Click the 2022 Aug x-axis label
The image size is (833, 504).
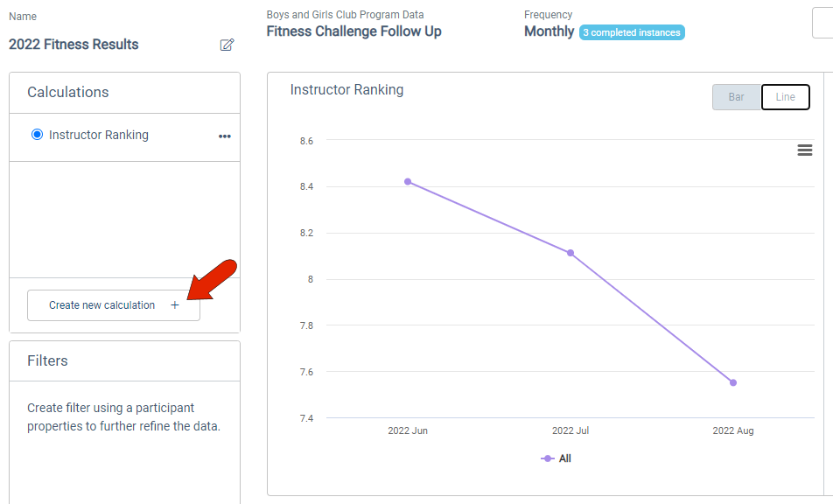pyautogui.click(x=733, y=431)
